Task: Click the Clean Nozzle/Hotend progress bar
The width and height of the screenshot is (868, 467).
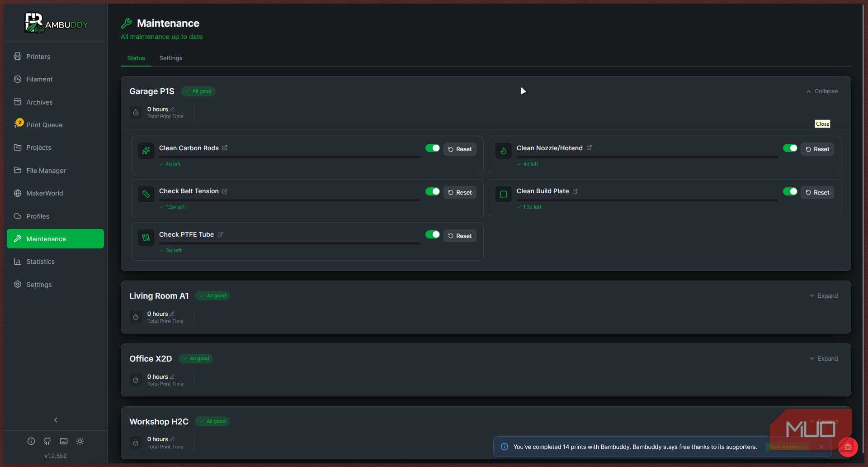Action: pos(647,157)
